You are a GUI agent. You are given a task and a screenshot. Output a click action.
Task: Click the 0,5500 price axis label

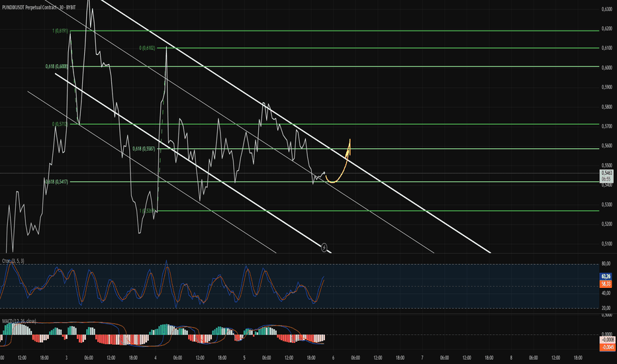[607, 165]
